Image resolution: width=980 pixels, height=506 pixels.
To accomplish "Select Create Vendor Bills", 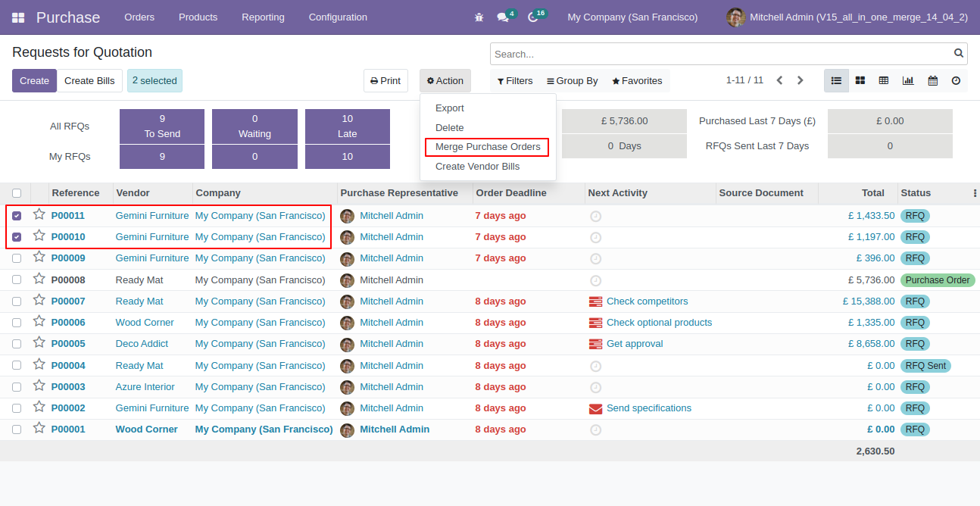I will (x=488, y=167).
